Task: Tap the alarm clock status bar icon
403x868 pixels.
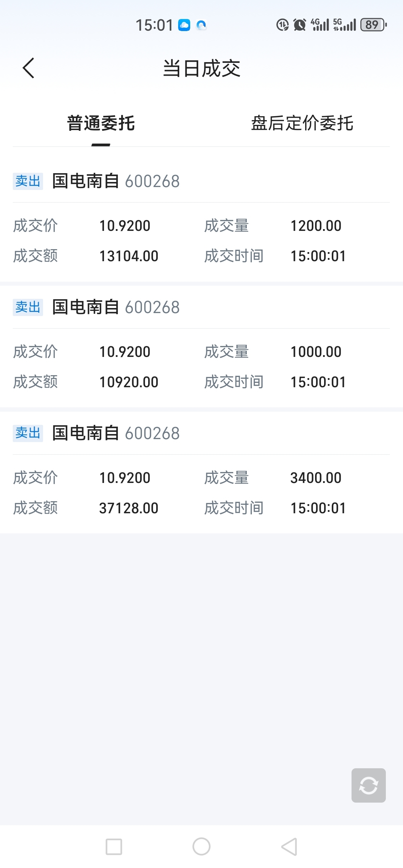Action: coord(300,25)
